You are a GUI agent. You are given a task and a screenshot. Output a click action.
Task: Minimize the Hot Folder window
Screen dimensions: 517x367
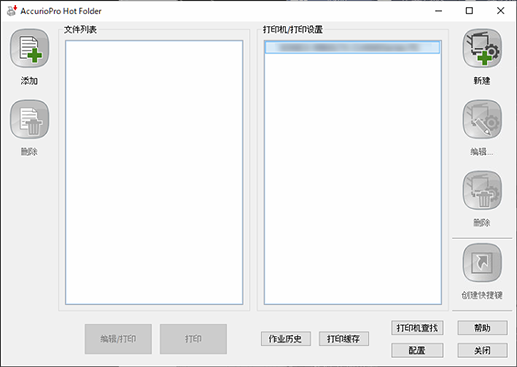tap(439, 11)
